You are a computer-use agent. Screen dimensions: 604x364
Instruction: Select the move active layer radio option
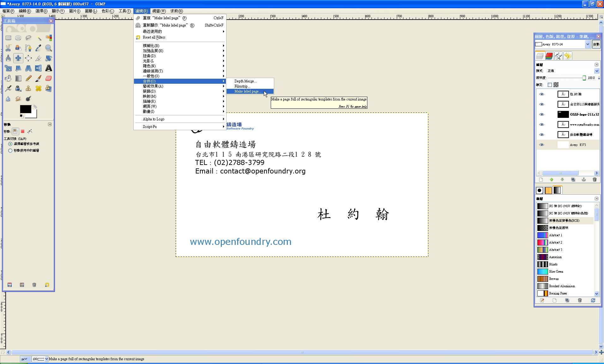pyautogui.click(x=10, y=150)
